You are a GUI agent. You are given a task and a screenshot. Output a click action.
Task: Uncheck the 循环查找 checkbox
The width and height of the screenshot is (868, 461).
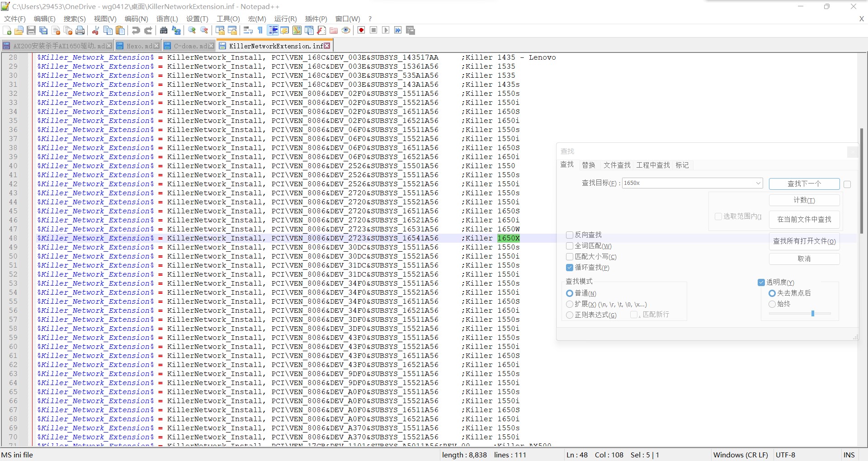tap(570, 268)
